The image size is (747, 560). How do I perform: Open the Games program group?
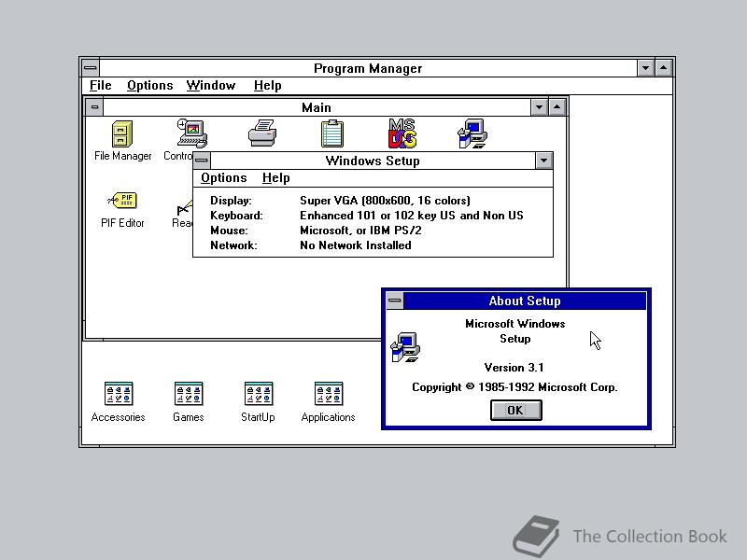189,394
